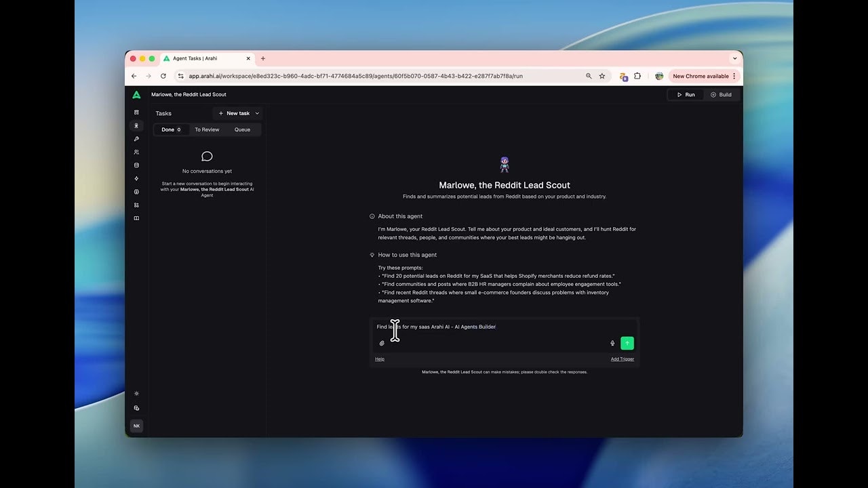This screenshot has height=488, width=868.
Task: Switch to the Queue tab
Action: [x=242, y=129]
